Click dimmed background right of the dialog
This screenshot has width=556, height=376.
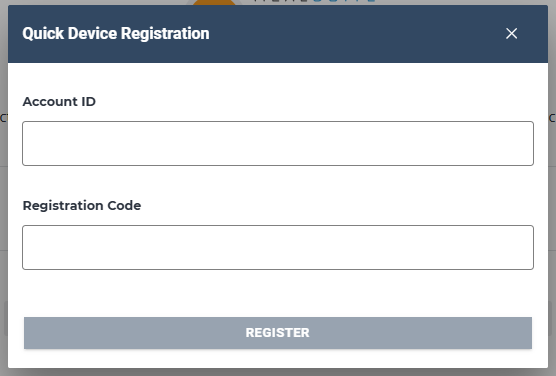[552, 213]
